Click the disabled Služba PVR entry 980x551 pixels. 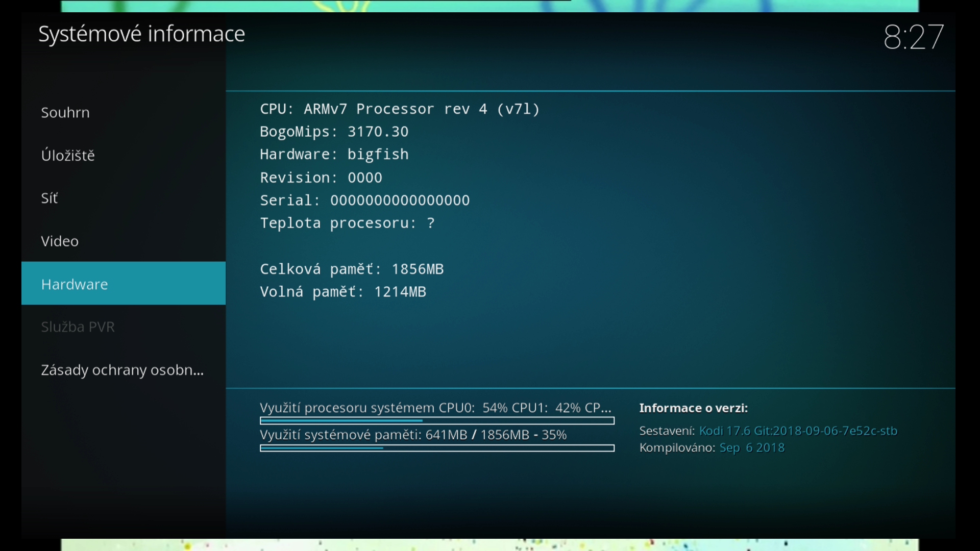tap(78, 327)
